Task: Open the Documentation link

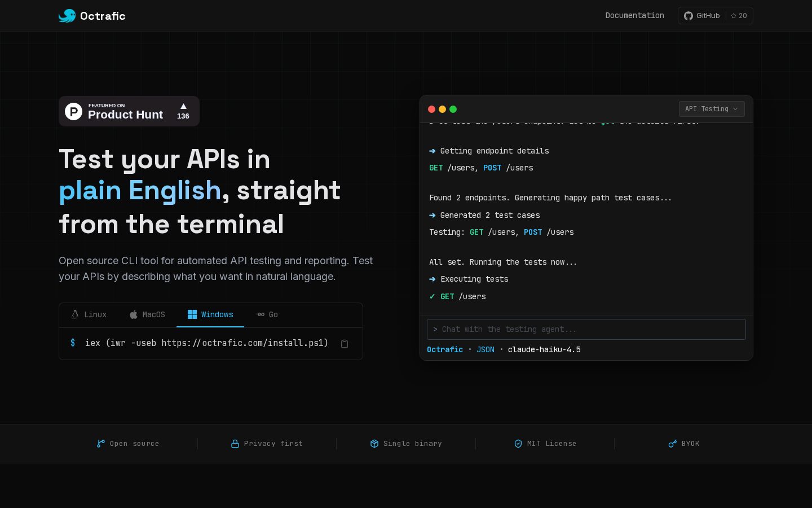Action: pos(634,15)
